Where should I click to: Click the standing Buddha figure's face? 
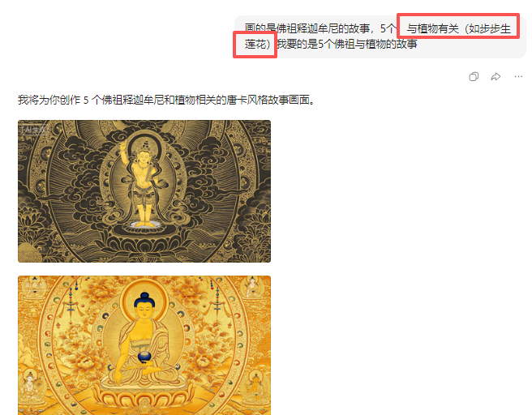point(144,157)
